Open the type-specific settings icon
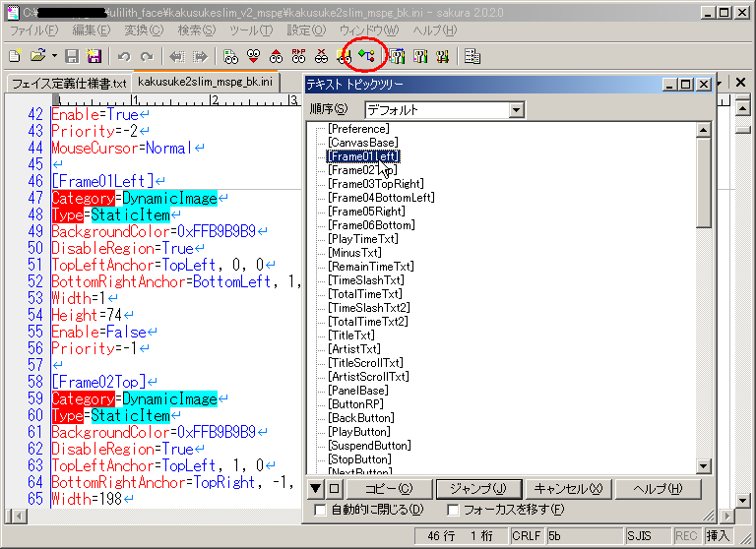756x549 pixels. pos(420,56)
